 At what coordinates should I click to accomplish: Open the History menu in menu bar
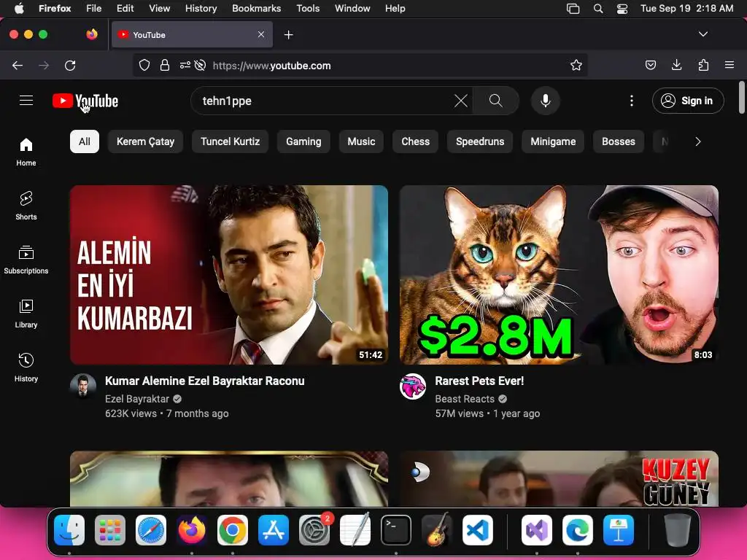[x=201, y=8]
